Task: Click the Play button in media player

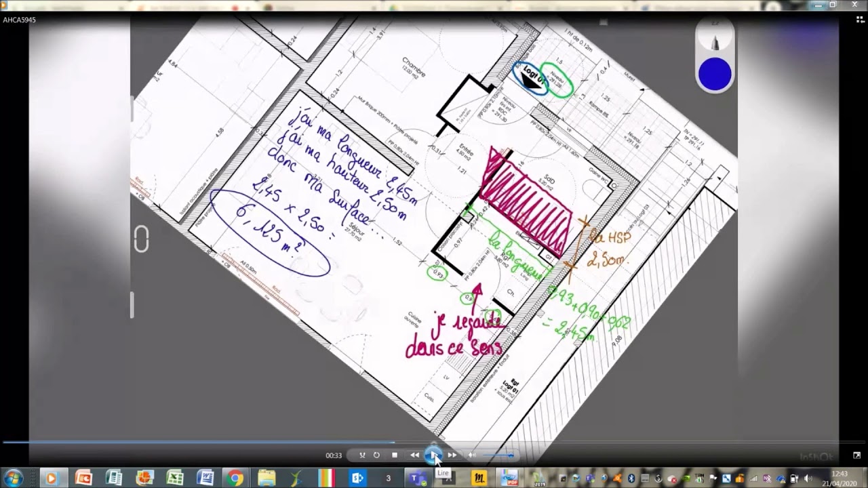Action: click(x=434, y=455)
